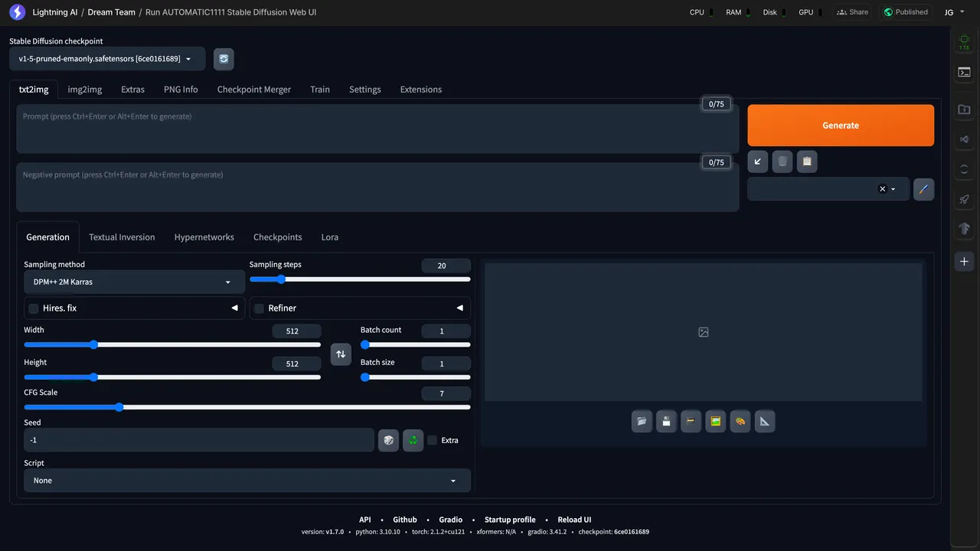Save zip archive of images icon
This screenshot has height=551, width=980.
click(691, 421)
